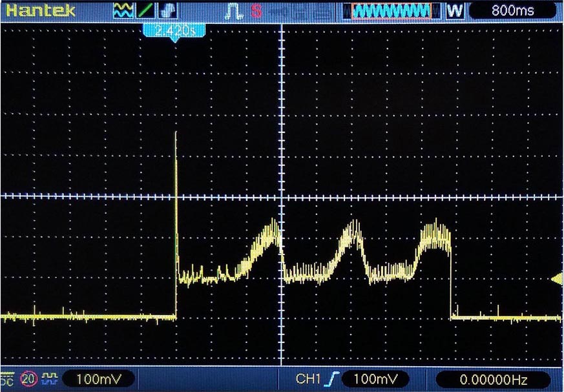Tap the Hantek brand logo

[40, 10]
